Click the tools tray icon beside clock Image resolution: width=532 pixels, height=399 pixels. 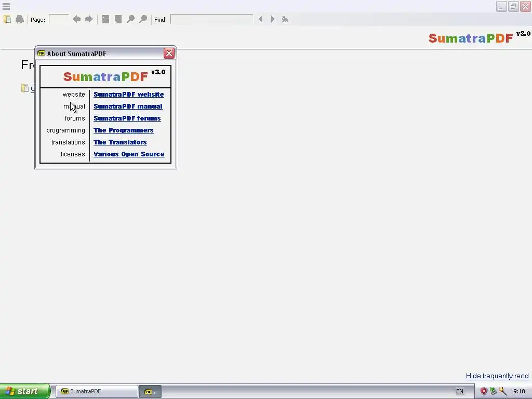(502, 391)
